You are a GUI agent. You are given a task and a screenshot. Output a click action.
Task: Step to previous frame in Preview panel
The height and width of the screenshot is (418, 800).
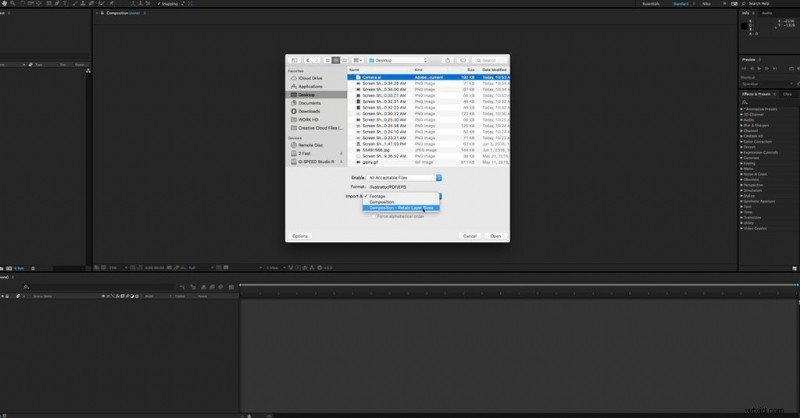[x=752, y=68]
